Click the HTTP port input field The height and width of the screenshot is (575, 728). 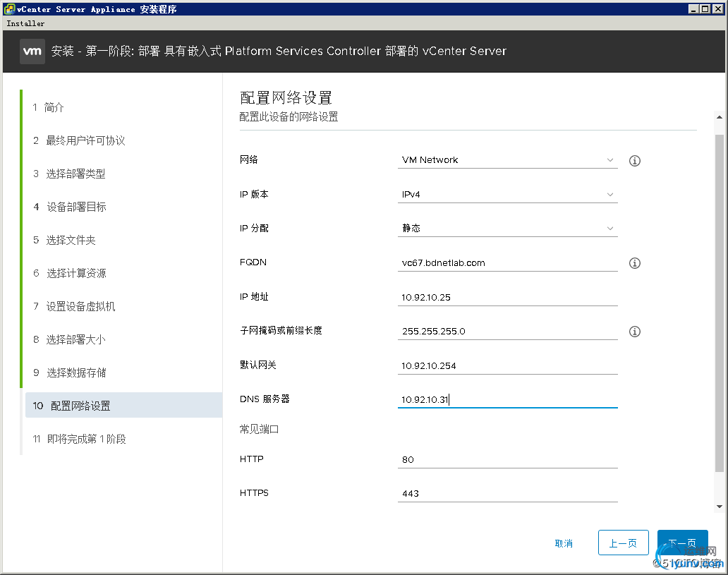coord(507,459)
